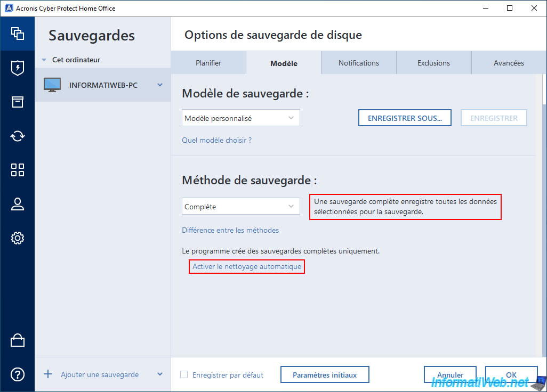Minimize the Acronis window
Viewport: 547px width, 392px height.
pyautogui.click(x=486, y=8)
